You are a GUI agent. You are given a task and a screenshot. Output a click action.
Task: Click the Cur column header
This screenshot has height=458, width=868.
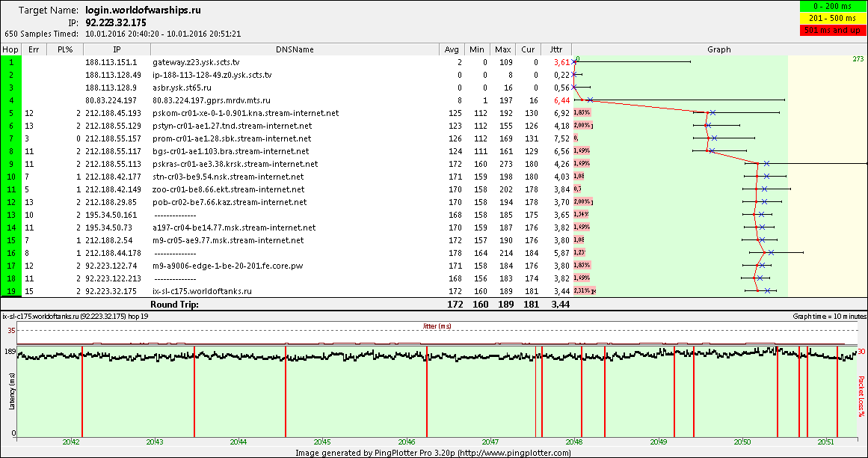(528, 49)
